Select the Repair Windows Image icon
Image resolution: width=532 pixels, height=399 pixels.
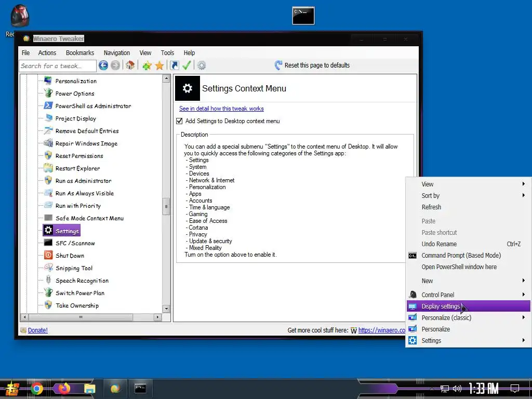pyautogui.click(x=48, y=143)
